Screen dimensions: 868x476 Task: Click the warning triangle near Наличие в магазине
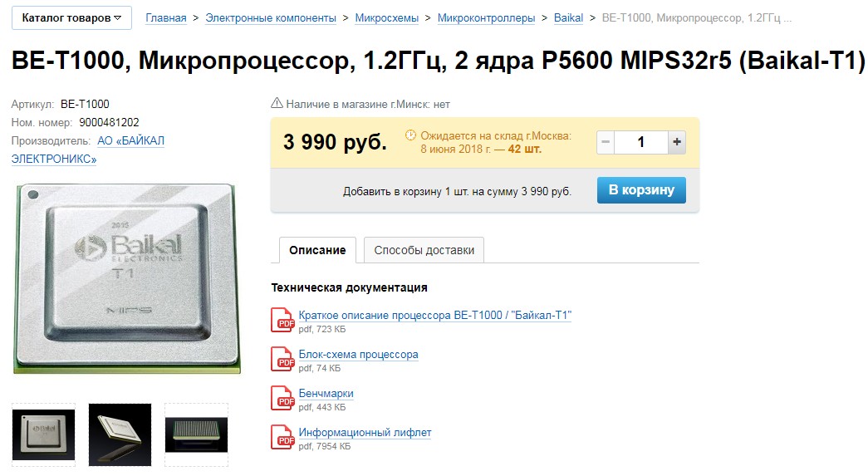[x=277, y=103]
